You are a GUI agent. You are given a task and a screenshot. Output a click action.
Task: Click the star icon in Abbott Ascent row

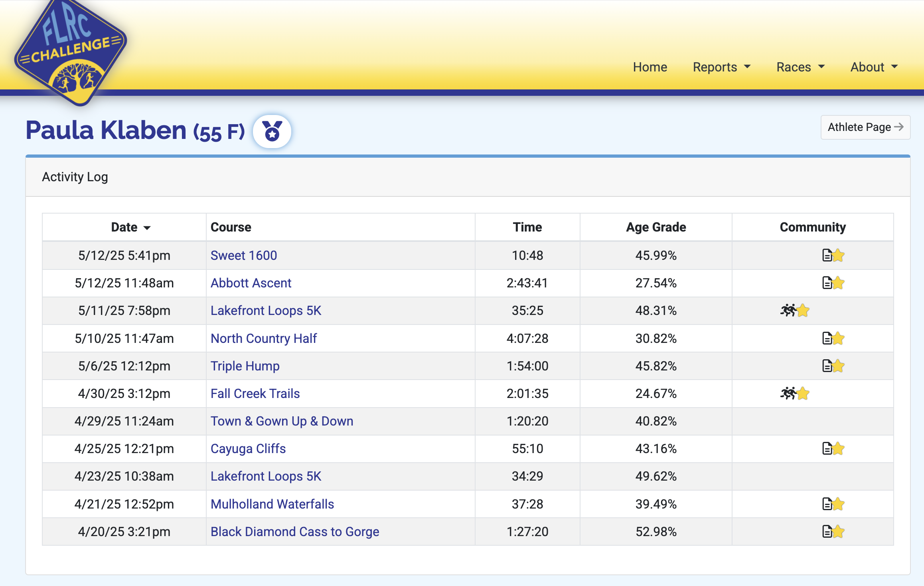[x=839, y=283]
